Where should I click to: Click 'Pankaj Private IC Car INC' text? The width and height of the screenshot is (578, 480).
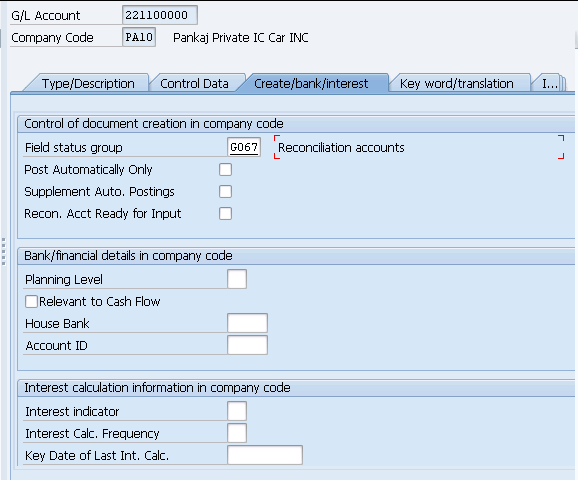pyautogui.click(x=241, y=38)
